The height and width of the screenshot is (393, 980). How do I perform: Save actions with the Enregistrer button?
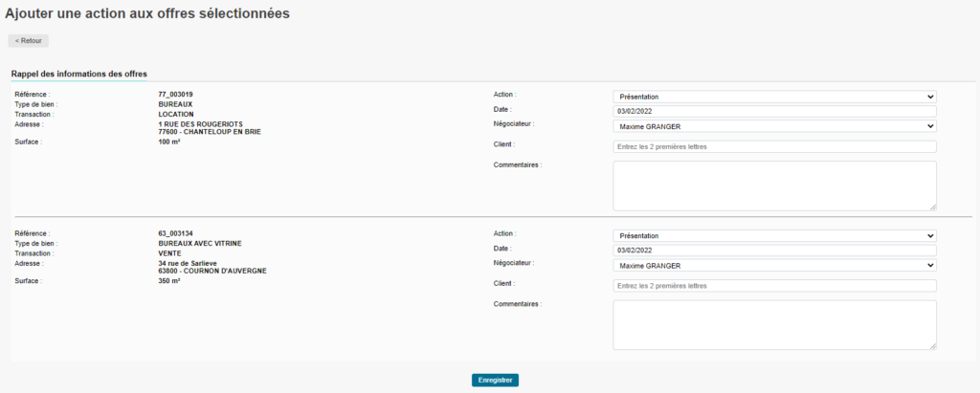495,380
